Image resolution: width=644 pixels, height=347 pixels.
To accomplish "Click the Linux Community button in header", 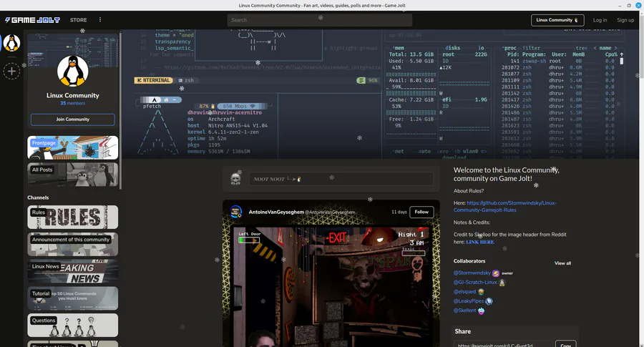I will pos(557,20).
